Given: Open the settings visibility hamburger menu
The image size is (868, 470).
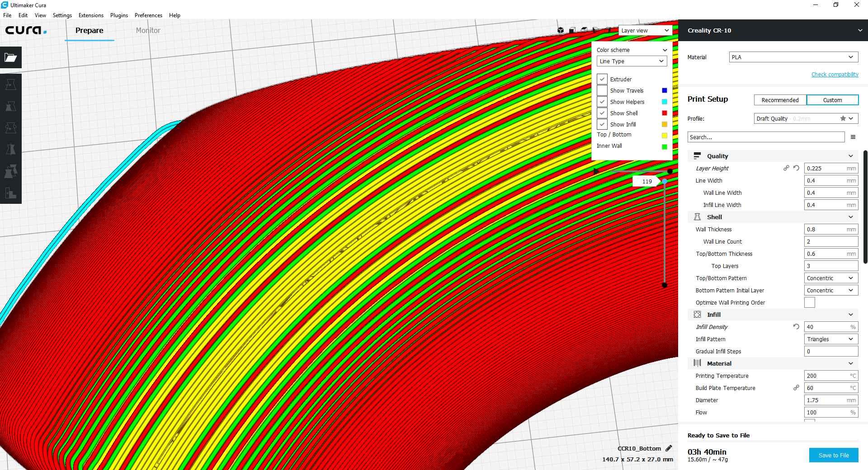Looking at the screenshot, I should pos(853,137).
